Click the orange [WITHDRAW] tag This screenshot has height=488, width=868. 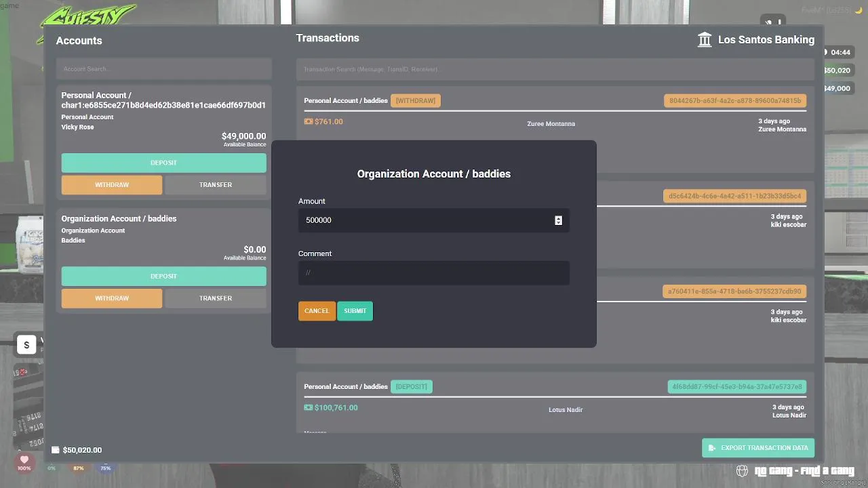pyautogui.click(x=416, y=101)
